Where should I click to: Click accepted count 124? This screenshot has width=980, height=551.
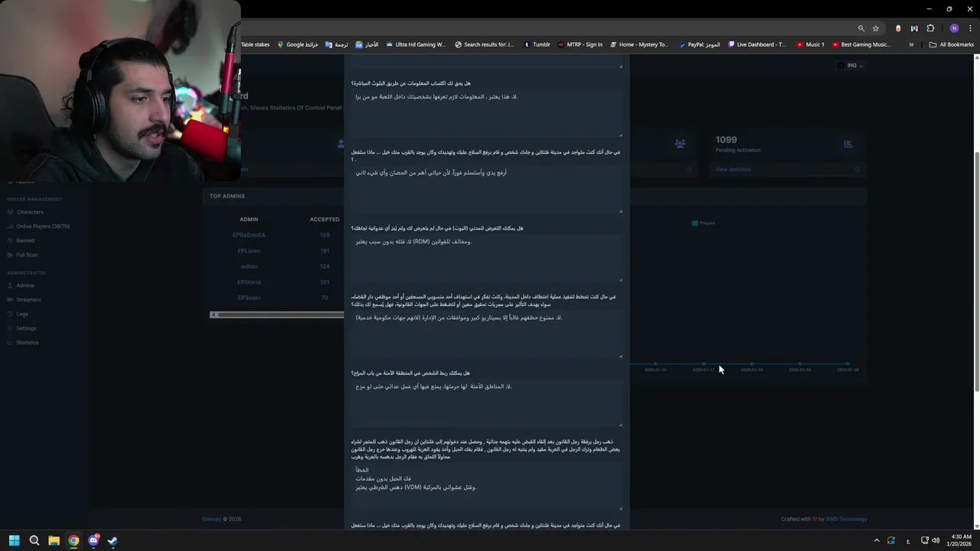[325, 266]
